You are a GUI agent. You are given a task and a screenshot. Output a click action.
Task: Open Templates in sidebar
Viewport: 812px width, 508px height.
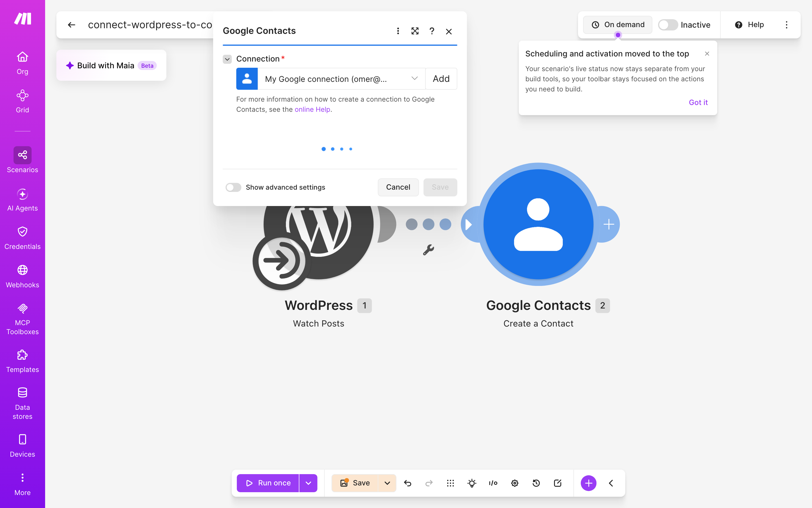click(23, 361)
